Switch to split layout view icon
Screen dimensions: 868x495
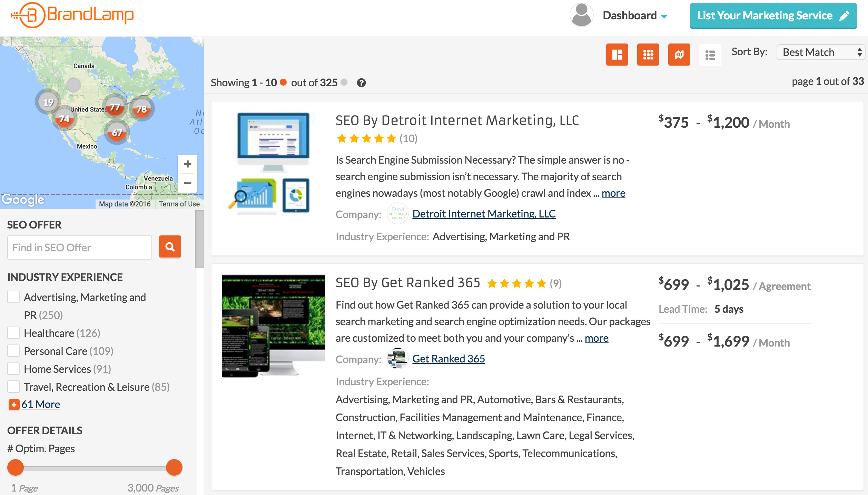pyautogui.click(x=617, y=55)
